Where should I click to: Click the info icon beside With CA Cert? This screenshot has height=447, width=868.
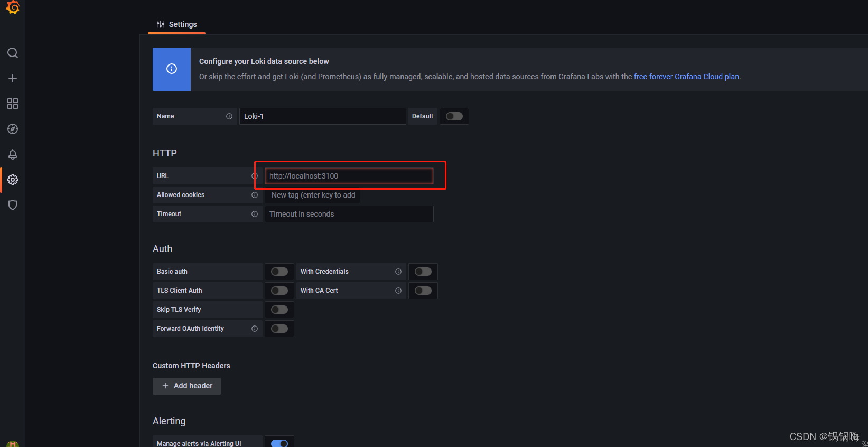point(398,291)
